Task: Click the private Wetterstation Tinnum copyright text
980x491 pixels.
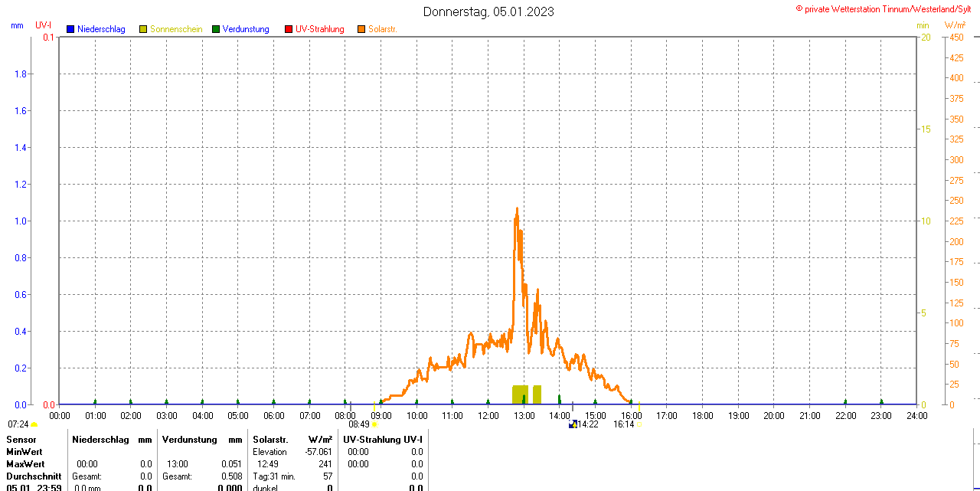Action: (887, 8)
